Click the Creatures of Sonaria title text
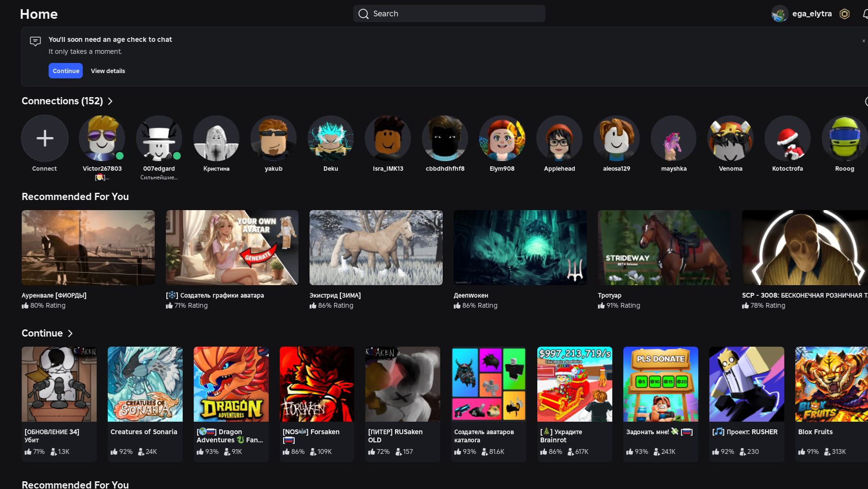868x489 pixels. coord(144,432)
